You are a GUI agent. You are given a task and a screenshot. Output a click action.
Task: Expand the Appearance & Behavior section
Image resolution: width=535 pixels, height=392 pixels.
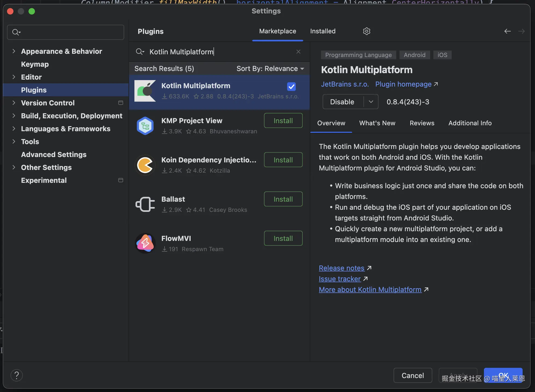(x=14, y=51)
